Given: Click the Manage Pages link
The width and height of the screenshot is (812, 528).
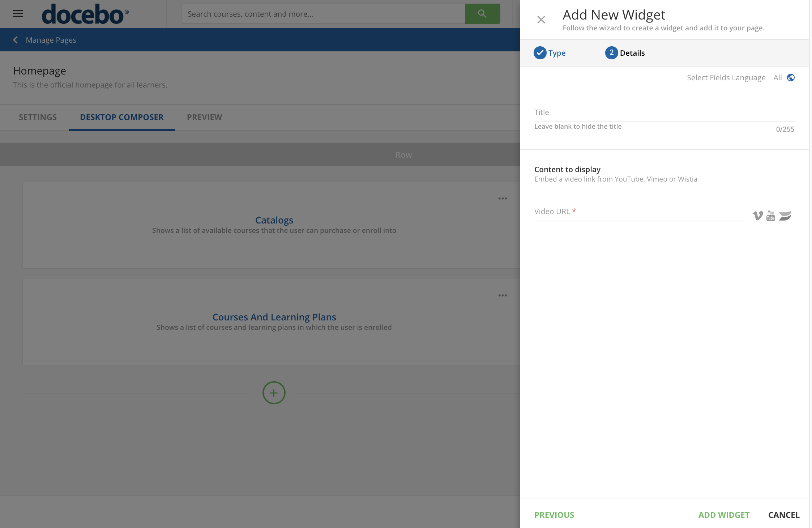Looking at the screenshot, I should pos(51,40).
